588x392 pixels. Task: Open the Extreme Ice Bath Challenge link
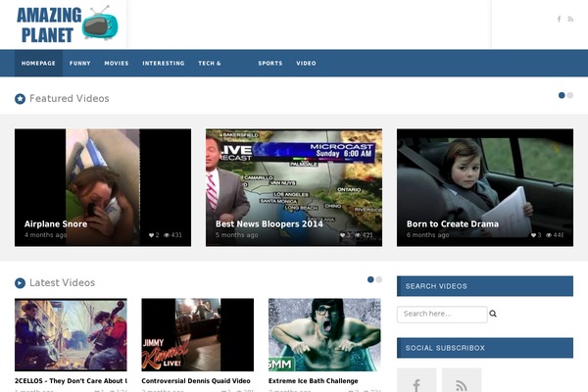tap(314, 381)
